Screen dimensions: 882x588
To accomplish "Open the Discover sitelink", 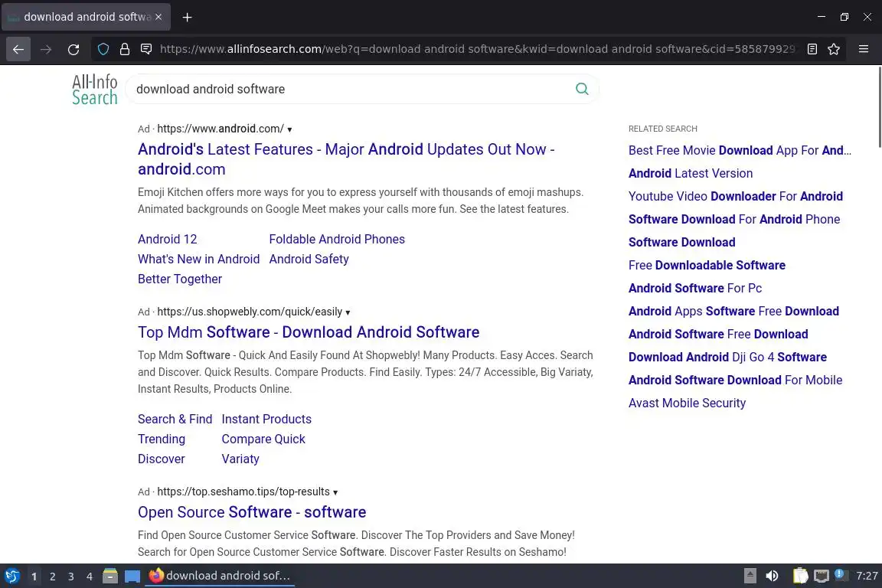I will click(x=161, y=459).
